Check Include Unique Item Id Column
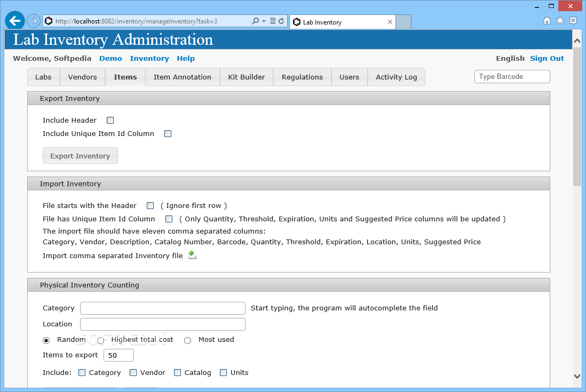586x392 pixels. click(x=168, y=134)
